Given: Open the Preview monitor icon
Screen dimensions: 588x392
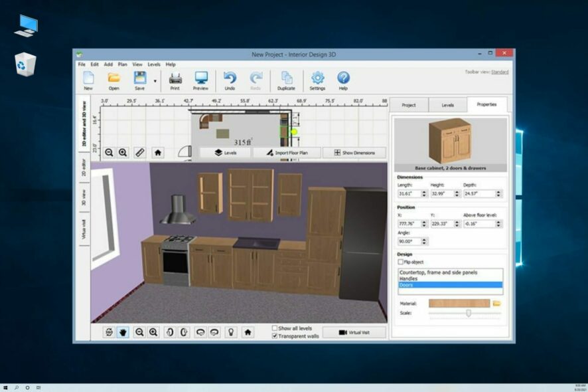Looking at the screenshot, I should click(x=200, y=80).
